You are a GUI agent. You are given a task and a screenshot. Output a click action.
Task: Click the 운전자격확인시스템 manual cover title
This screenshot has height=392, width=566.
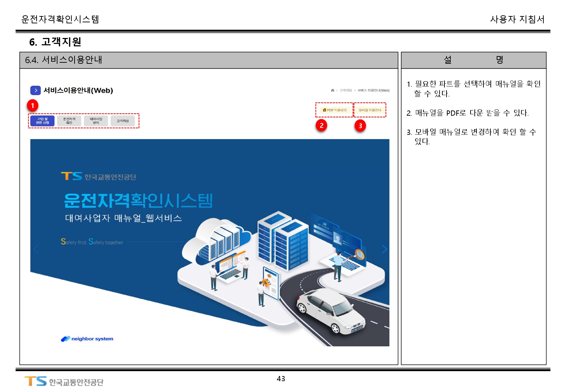138,200
